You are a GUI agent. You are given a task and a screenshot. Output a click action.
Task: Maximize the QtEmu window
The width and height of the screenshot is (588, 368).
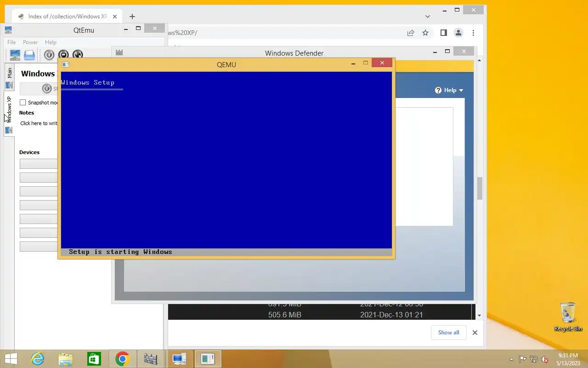(138, 29)
